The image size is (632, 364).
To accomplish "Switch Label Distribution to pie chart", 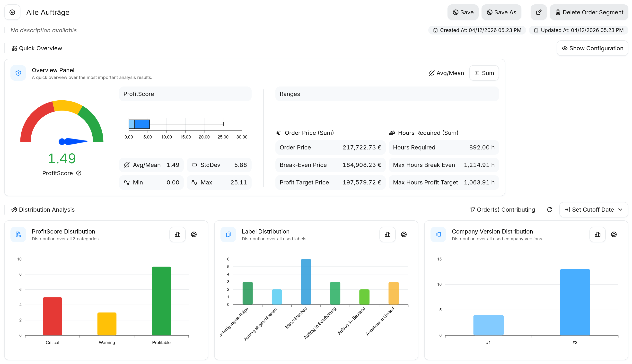I will pyautogui.click(x=404, y=234).
